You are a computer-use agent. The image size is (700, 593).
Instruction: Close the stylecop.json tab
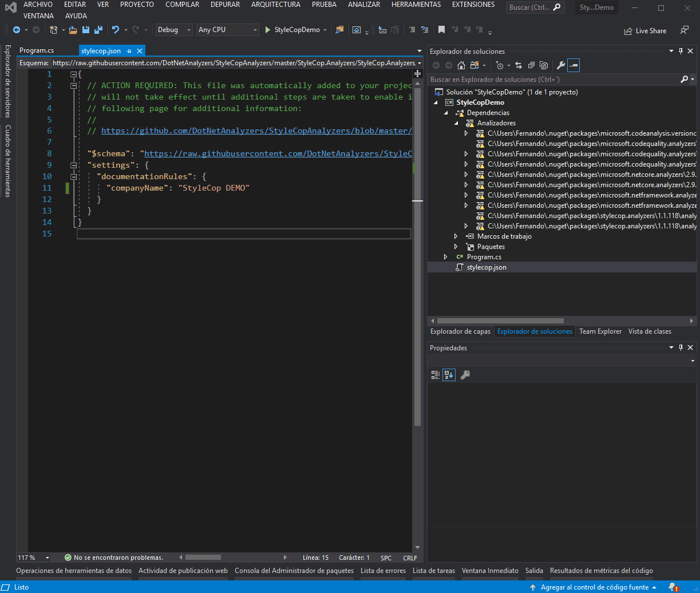[140, 51]
